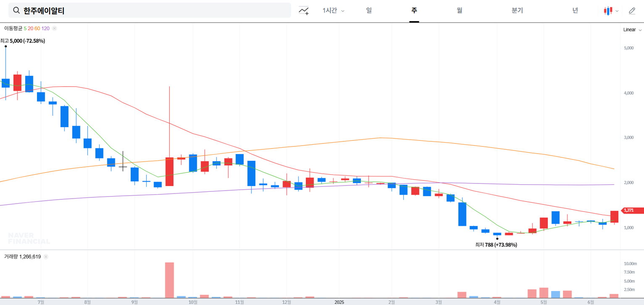The width and height of the screenshot is (644, 305).
Task: Open the drawing pencil tool
Action: 632,11
